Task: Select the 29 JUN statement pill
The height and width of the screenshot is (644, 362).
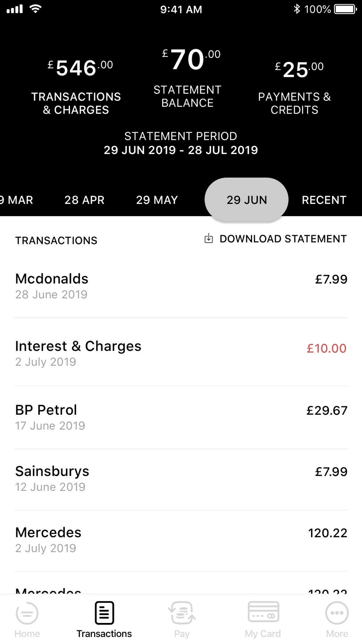Action: 247,200
